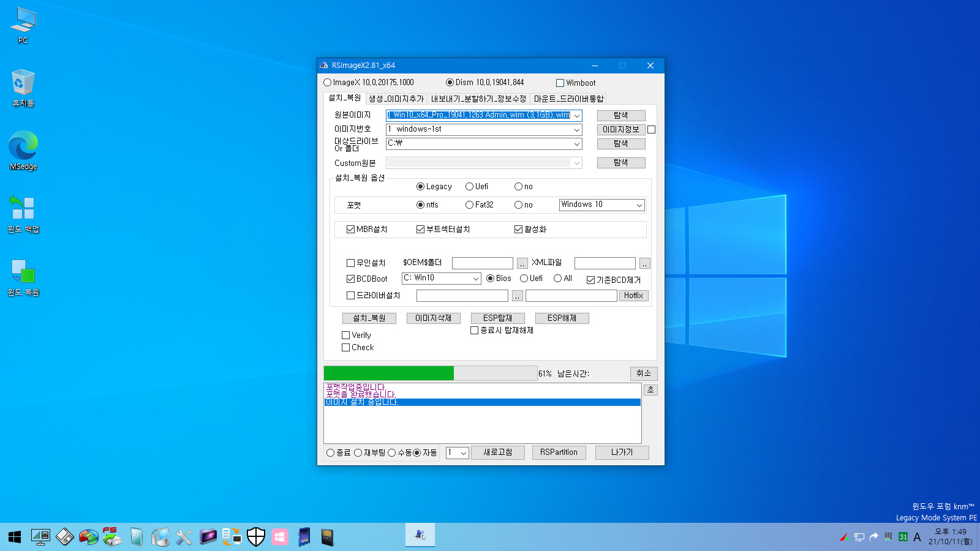The height and width of the screenshot is (551, 980).
Task: Open the 윈도 백업 desktop shortcut
Action: point(23,214)
